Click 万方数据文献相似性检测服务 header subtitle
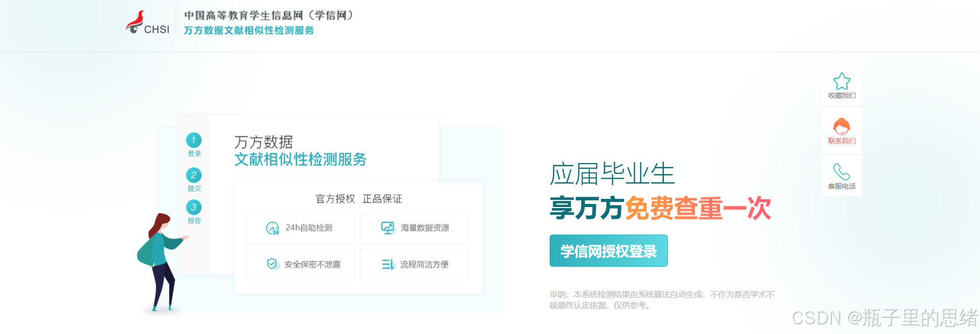 point(249,31)
